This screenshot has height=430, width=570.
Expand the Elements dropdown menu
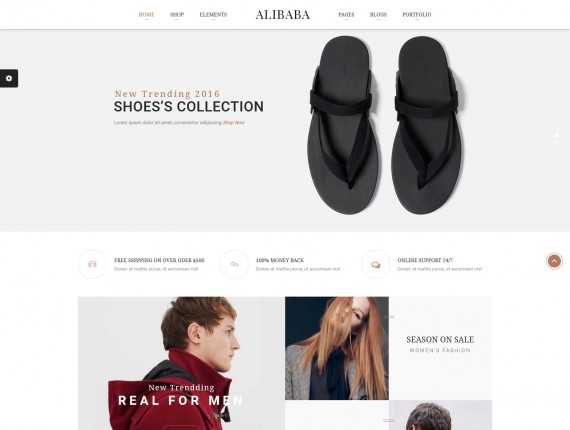point(213,15)
